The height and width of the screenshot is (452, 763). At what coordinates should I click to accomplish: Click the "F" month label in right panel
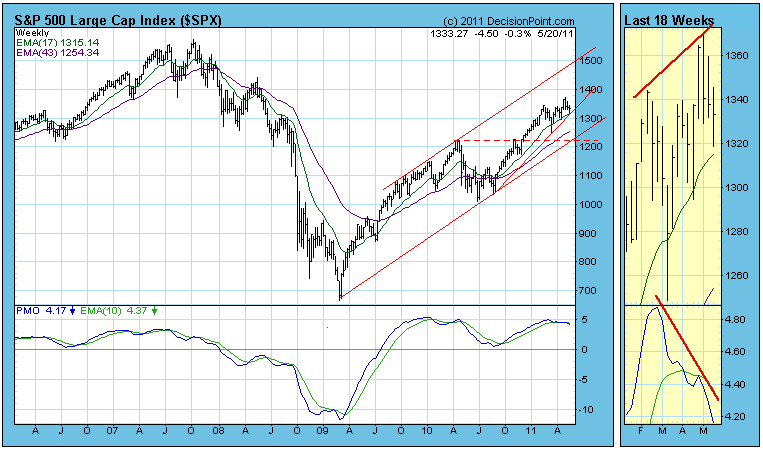click(x=641, y=431)
